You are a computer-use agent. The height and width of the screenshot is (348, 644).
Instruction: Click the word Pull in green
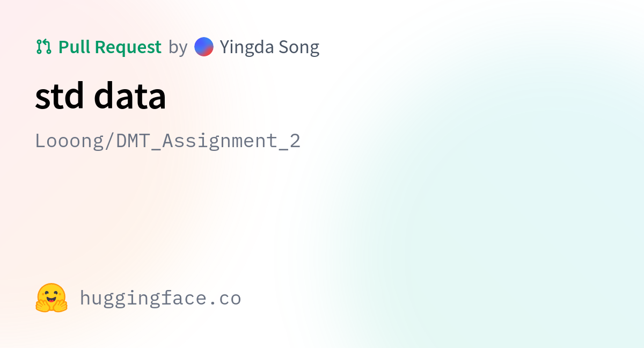click(x=74, y=47)
